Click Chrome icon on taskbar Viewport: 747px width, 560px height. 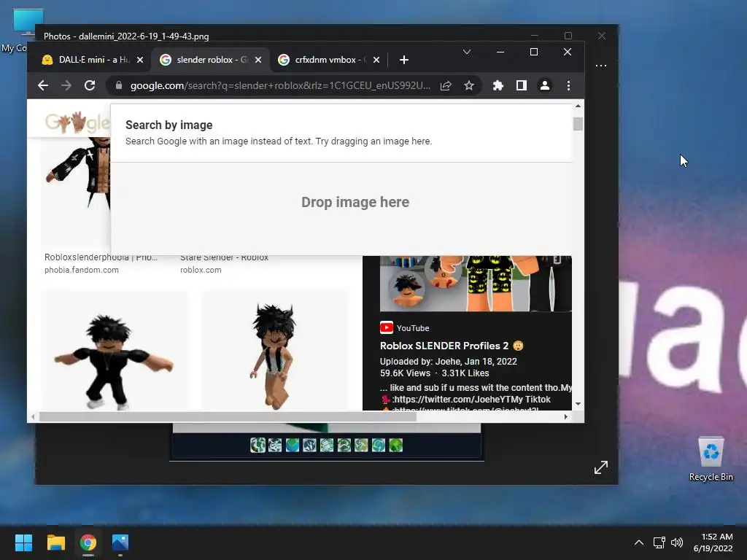click(88, 542)
